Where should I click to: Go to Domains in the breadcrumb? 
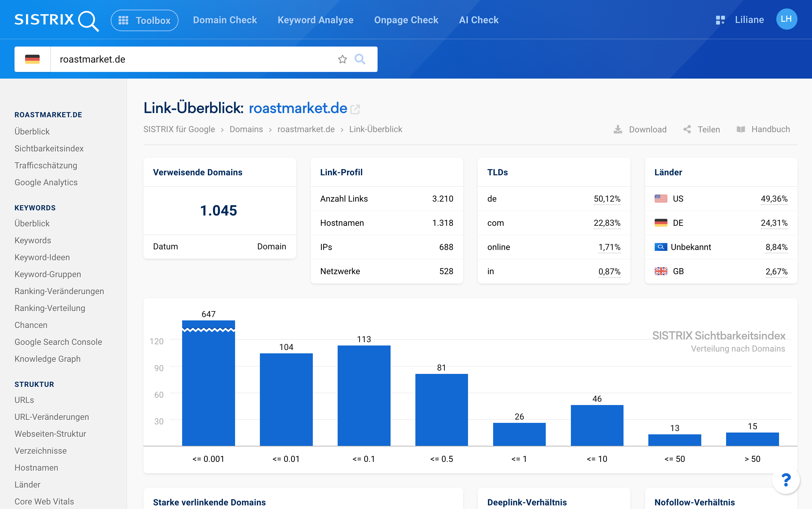click(246, 129)
